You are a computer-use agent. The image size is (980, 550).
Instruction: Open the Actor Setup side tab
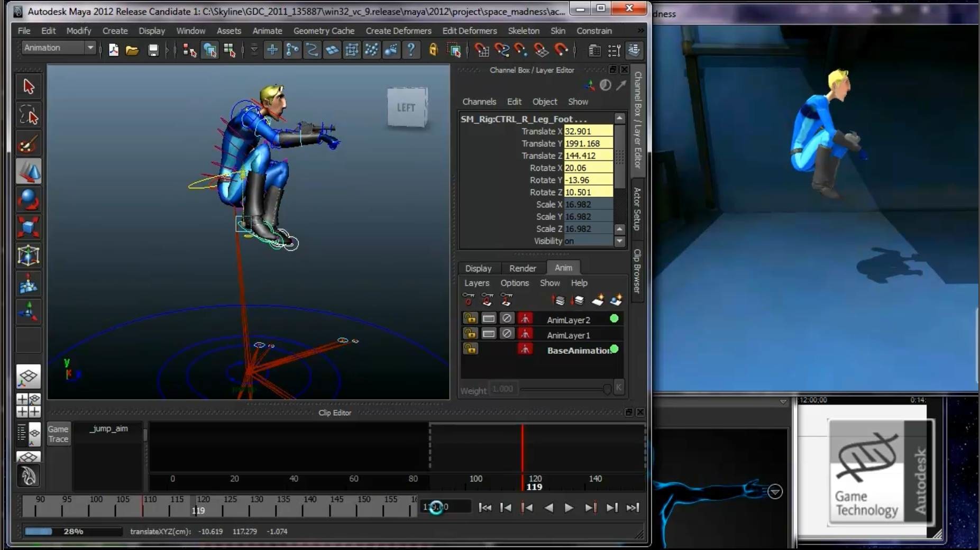[637, 209]
